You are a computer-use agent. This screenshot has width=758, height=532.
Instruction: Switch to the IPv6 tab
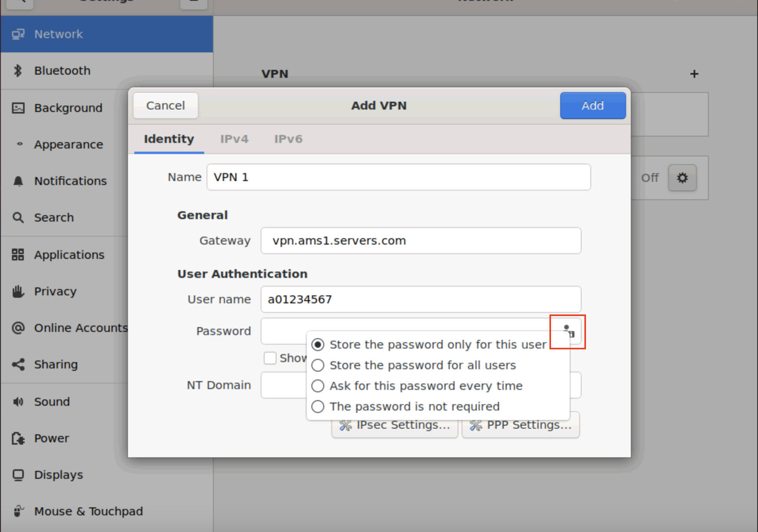click(288, 139)
